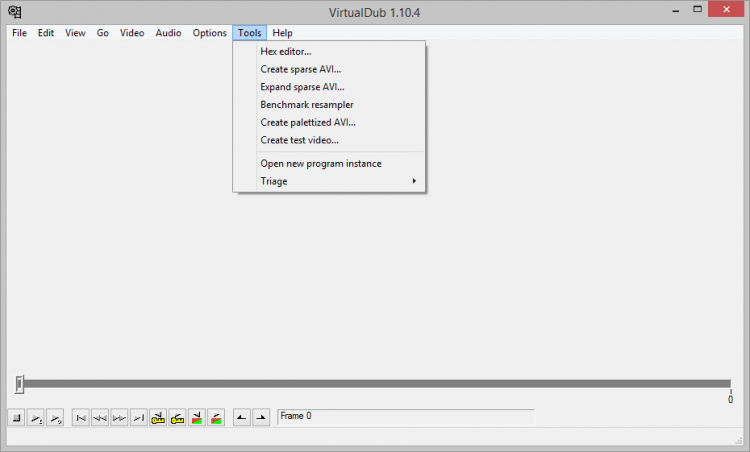
Task: Step backward one frame
Action: pos(100,418)
